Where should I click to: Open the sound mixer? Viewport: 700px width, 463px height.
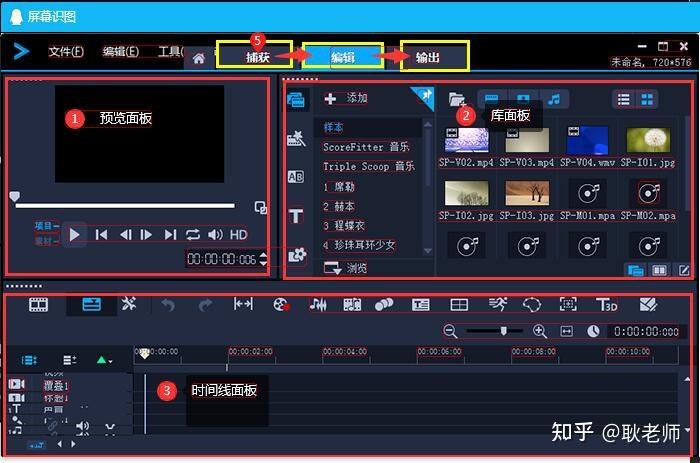tap(318, 305)
